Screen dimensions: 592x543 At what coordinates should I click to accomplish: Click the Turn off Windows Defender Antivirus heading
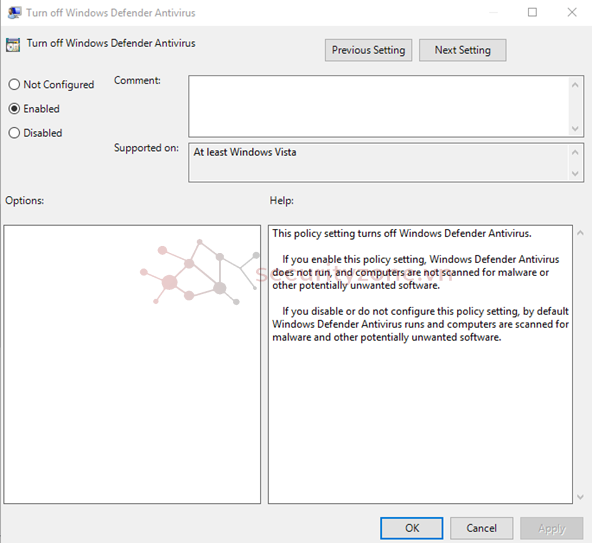(111, 43)
